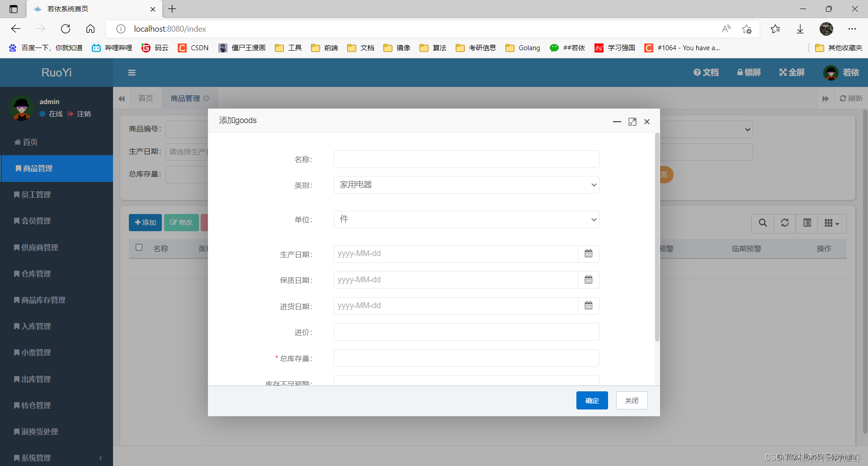Click the 确定 confirm button
The width and height of the screenshot is (868, 466).
[592, 400]
